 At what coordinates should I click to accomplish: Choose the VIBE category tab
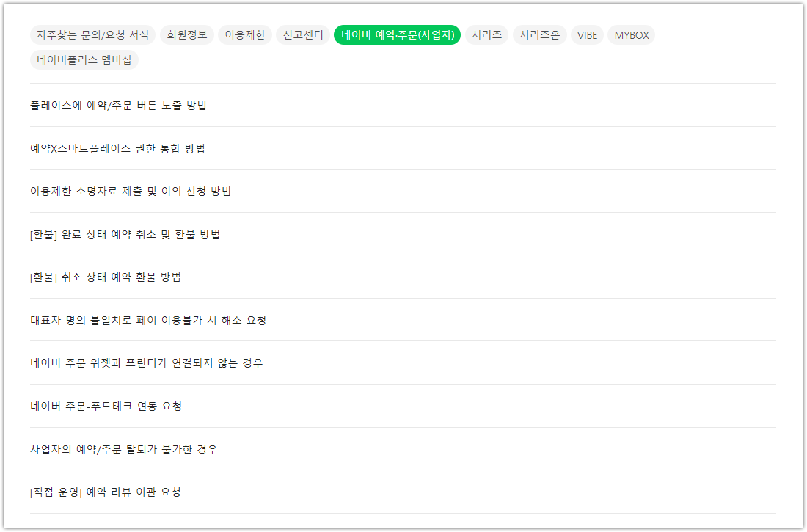click(x=587, y=35)
